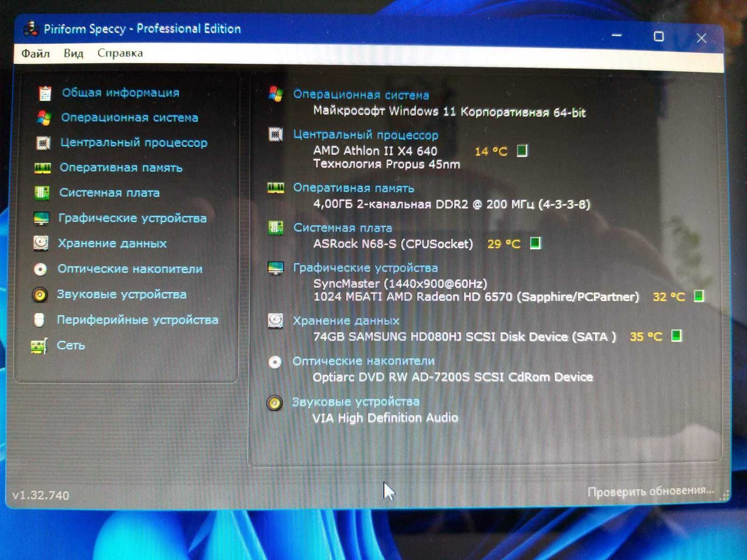Click the disc icon in summary panel
Viewport: 747px width, 560px height.
point(275,362)
